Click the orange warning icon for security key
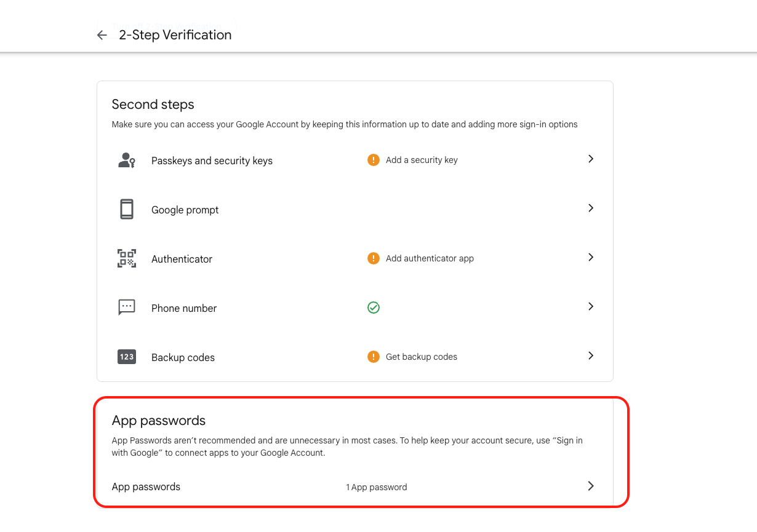757x532 pixels. coord(374,160)
